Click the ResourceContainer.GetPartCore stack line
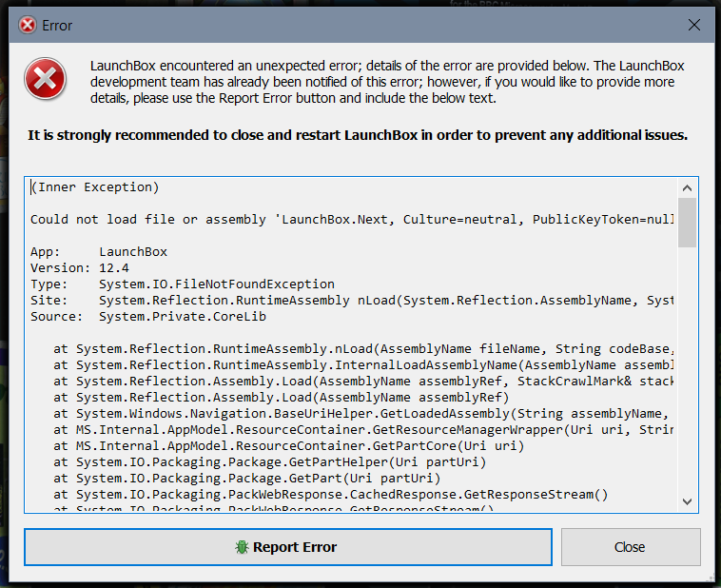Screen dimensions: 721x588 click(289, 445)
